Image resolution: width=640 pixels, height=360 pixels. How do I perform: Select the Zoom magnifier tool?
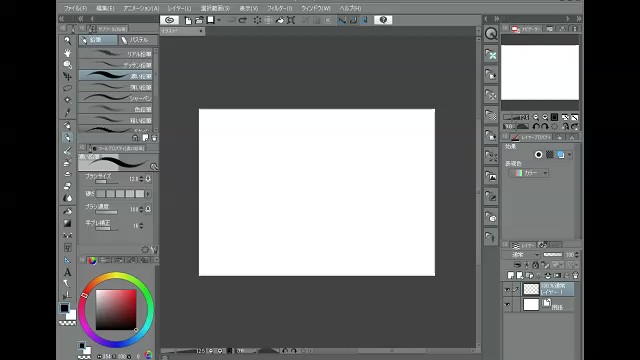67,40
